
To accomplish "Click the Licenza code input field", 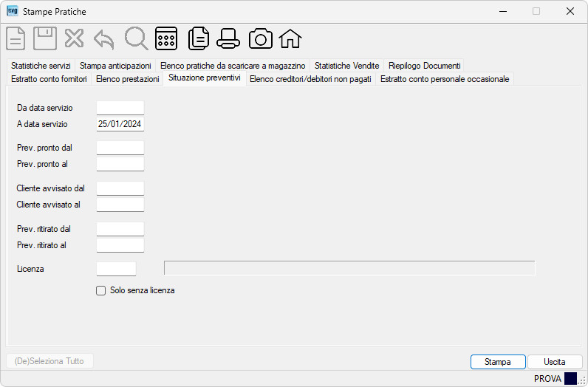I will click(x=116, y=269).
